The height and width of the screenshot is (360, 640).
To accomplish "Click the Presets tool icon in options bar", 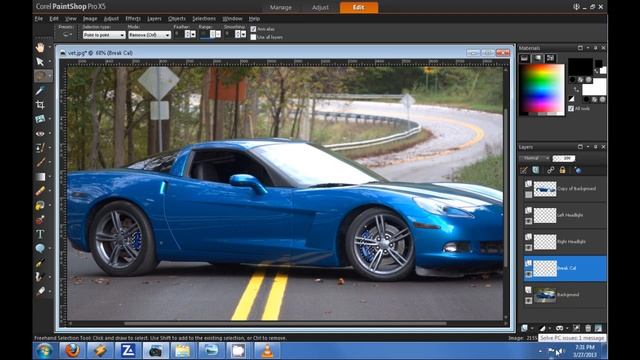I will click(x=67, y=35).
